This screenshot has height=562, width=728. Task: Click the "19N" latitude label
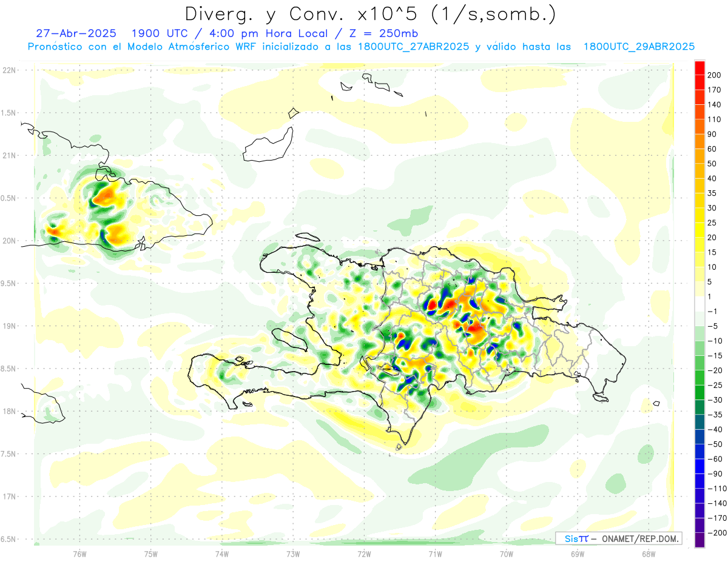pos(8,326)
